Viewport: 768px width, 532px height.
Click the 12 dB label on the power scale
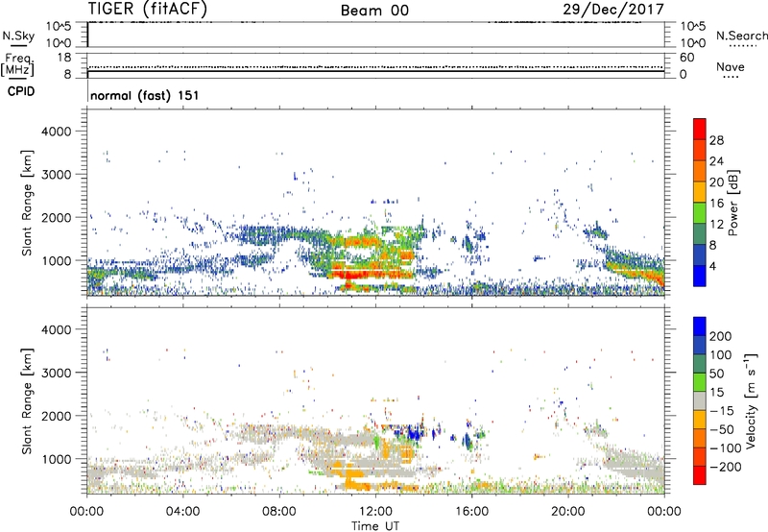(x=716, y=225)
